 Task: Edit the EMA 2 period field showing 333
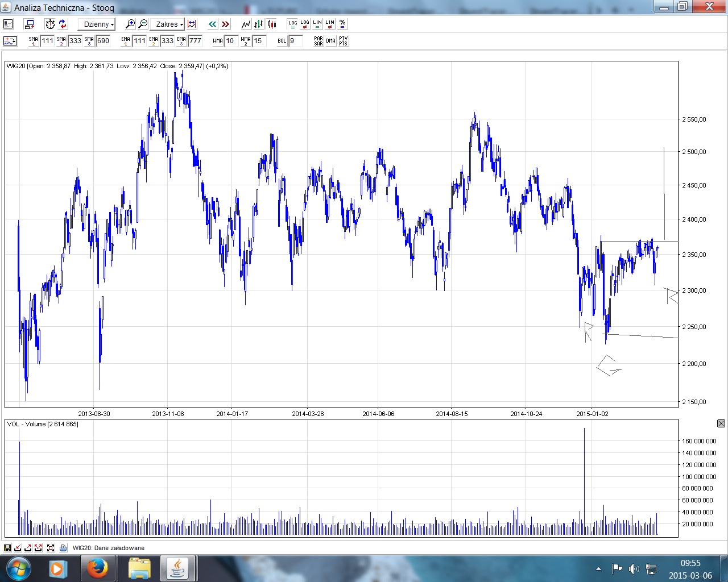pyautogui.click(x=167, y=41)
